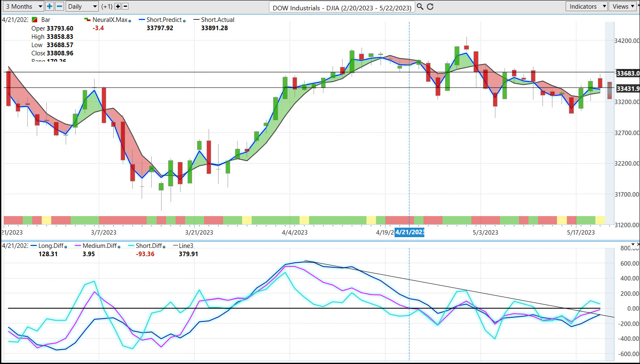This screenshot has height=364, width=640.
Task: Select the Bar legend label
Action: (46, 20)
